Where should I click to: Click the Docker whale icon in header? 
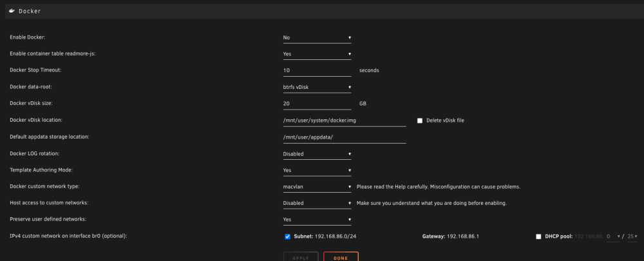12,11
